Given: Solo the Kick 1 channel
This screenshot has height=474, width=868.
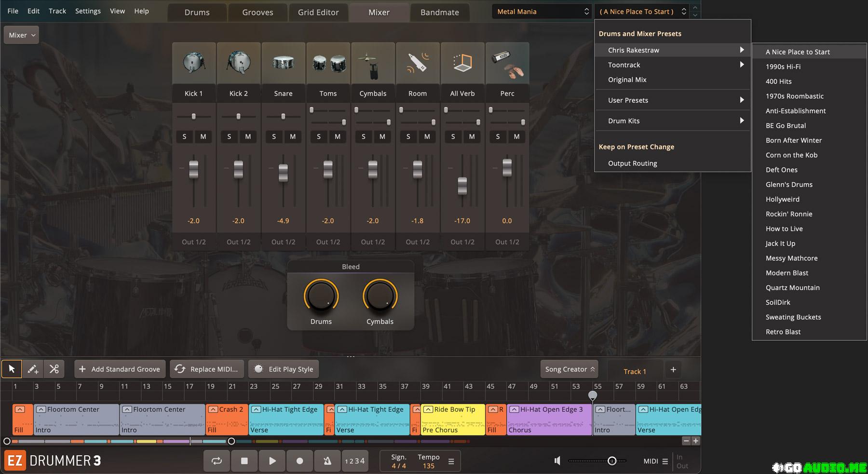Looking at the screenshot, I should click(x=184, y=136).
